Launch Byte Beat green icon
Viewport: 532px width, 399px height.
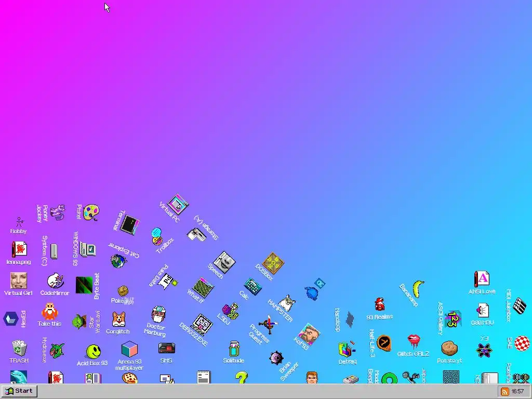pyautogui.click(x=84, y=285)
